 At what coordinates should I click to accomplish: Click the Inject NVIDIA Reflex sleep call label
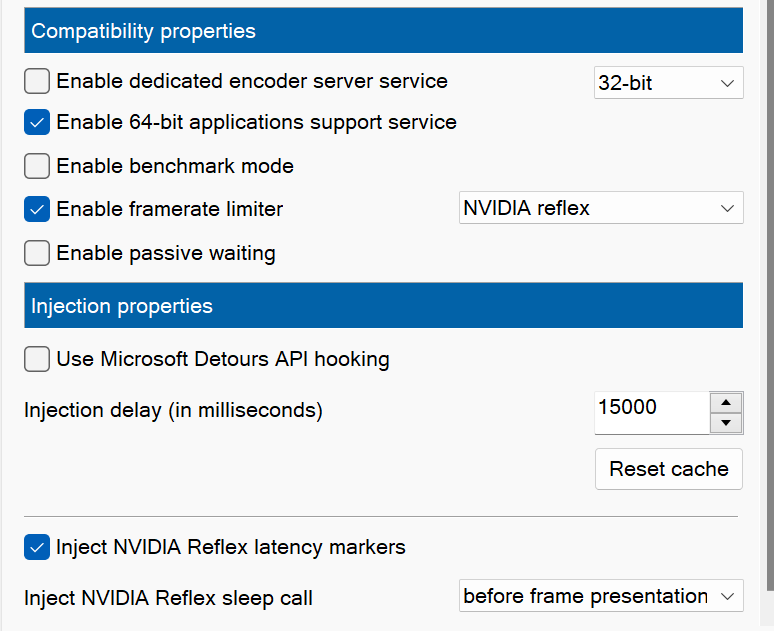point(168,598)
